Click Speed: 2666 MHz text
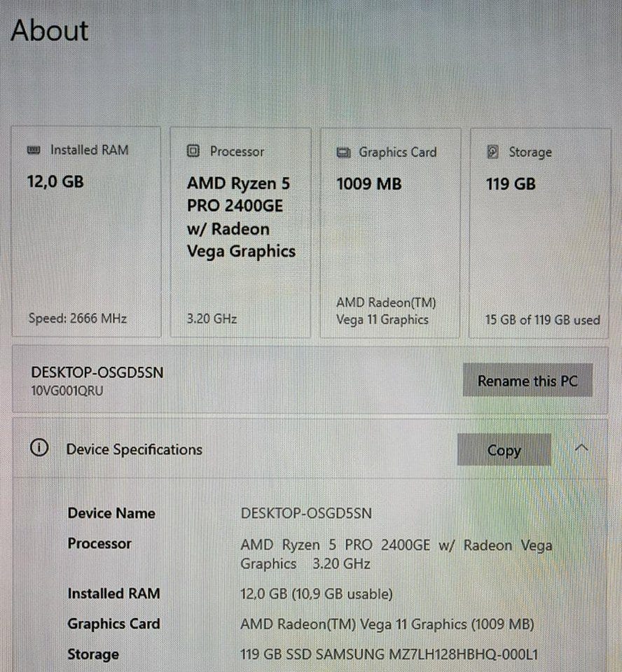Screen dimensions: 622x672 pyautogui.click(x=77, y=318)
